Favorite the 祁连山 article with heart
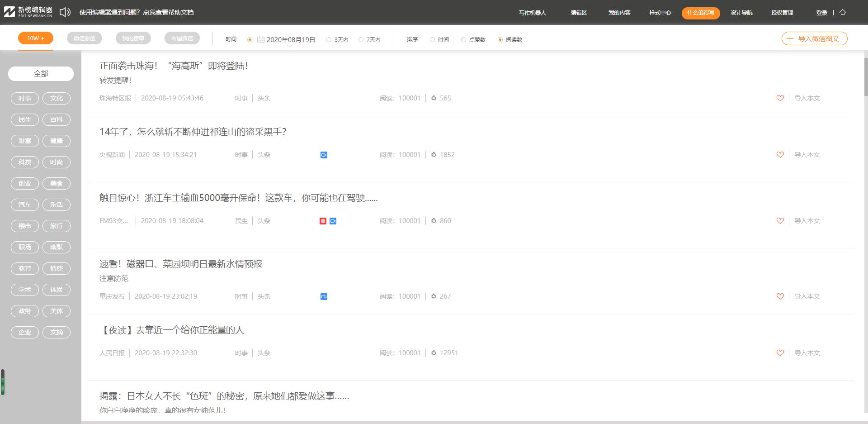 pos(780,155)
